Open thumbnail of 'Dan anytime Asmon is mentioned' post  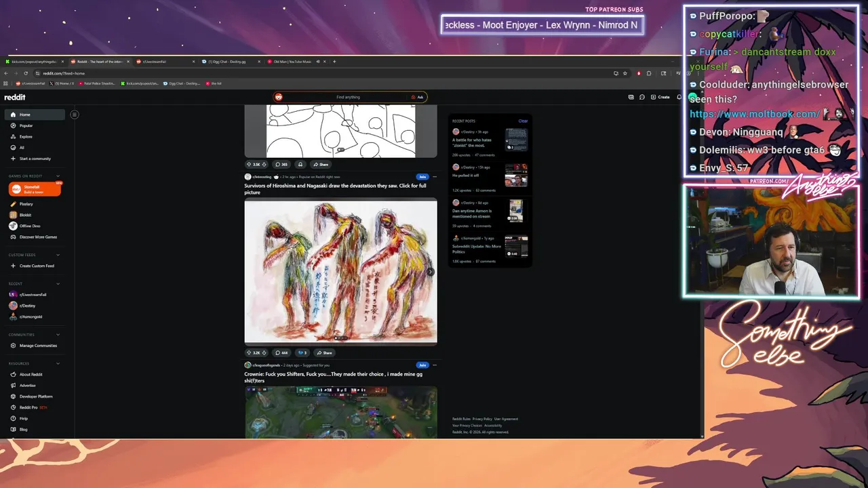[x=516, y=211]
